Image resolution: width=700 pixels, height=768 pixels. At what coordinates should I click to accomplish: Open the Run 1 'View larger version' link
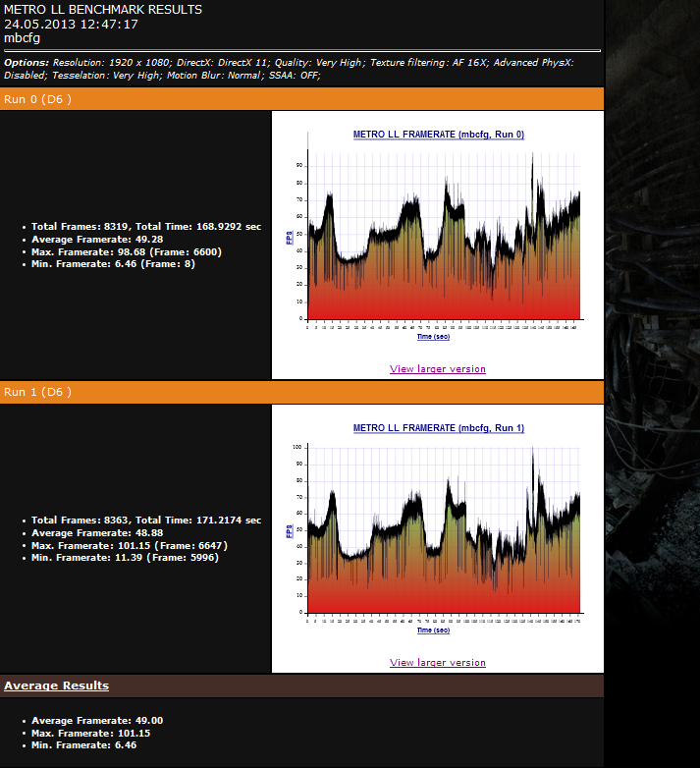point(438,662)
